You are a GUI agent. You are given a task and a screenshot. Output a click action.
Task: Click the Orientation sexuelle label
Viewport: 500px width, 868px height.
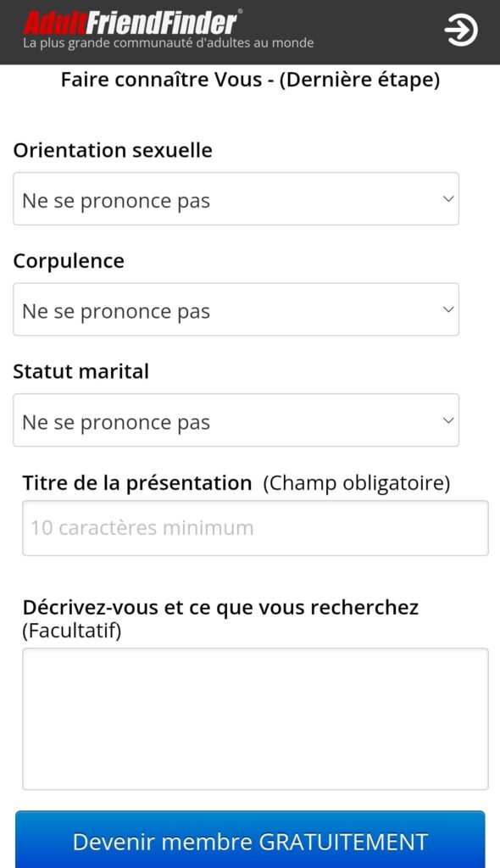point(113,151)
